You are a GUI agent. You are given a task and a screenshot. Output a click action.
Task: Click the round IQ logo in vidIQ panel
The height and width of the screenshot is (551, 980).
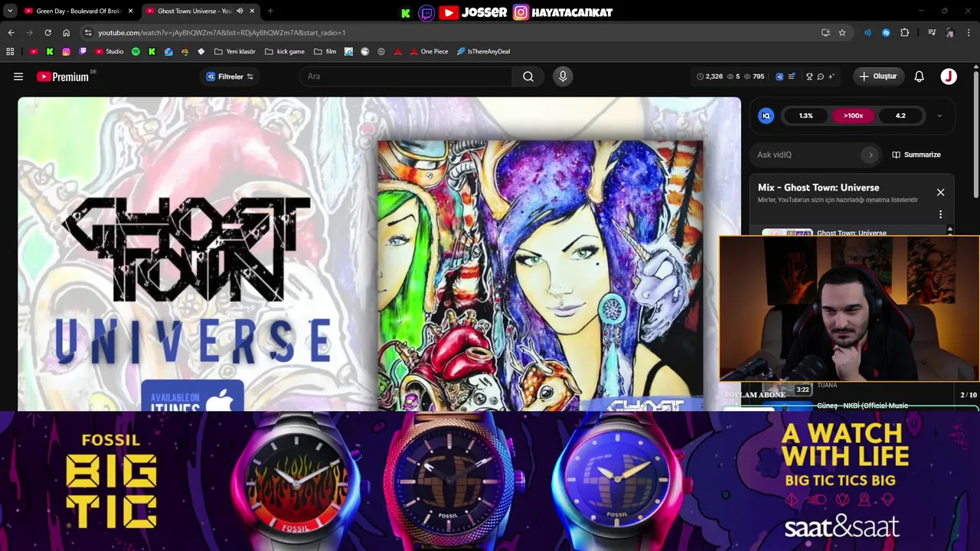766,116
